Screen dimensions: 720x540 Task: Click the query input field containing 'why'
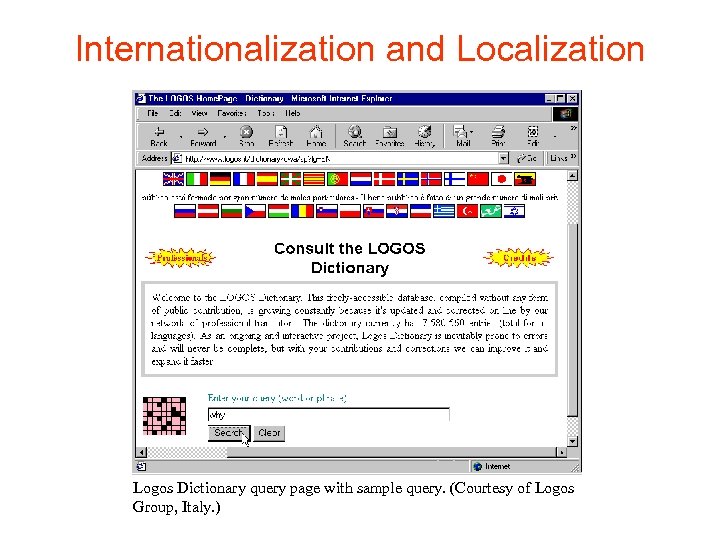(328, 415)
